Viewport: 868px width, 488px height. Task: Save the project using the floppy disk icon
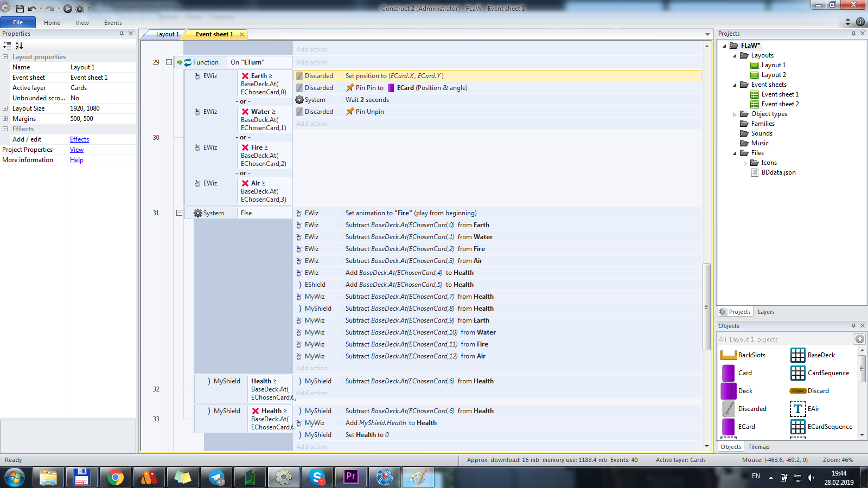point(20,9)
